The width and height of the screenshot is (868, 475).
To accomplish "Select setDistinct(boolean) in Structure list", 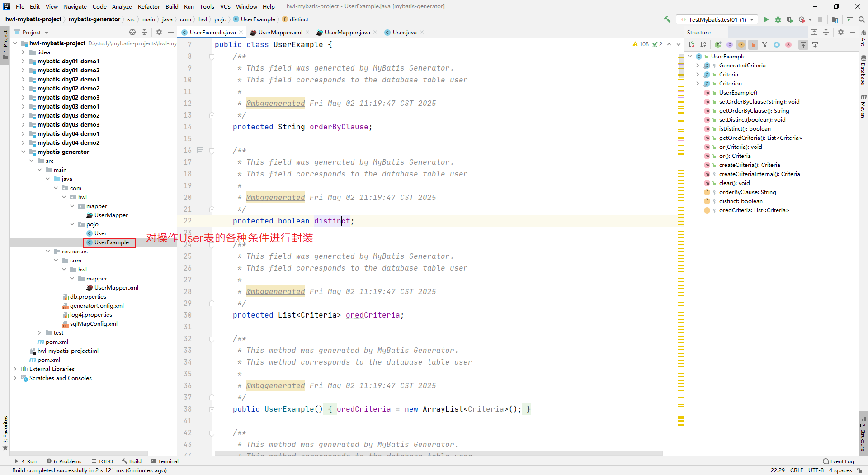I will pos(752,119).
